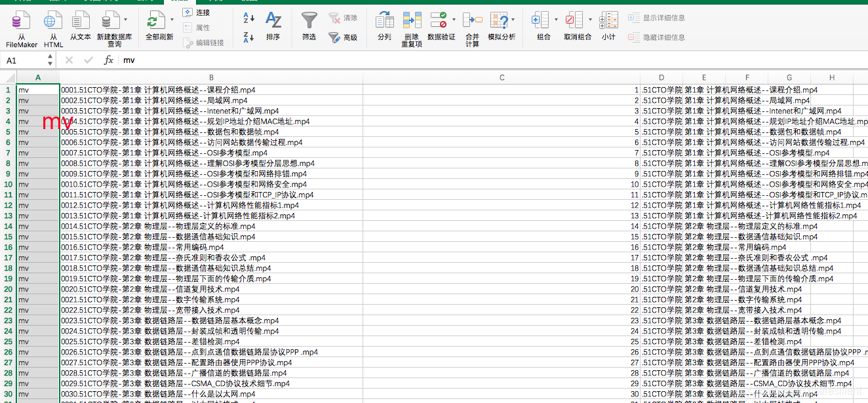Select row 15 header
This screenshot has height=403, width=868.
pyautogui.click(x=8, y=237)
